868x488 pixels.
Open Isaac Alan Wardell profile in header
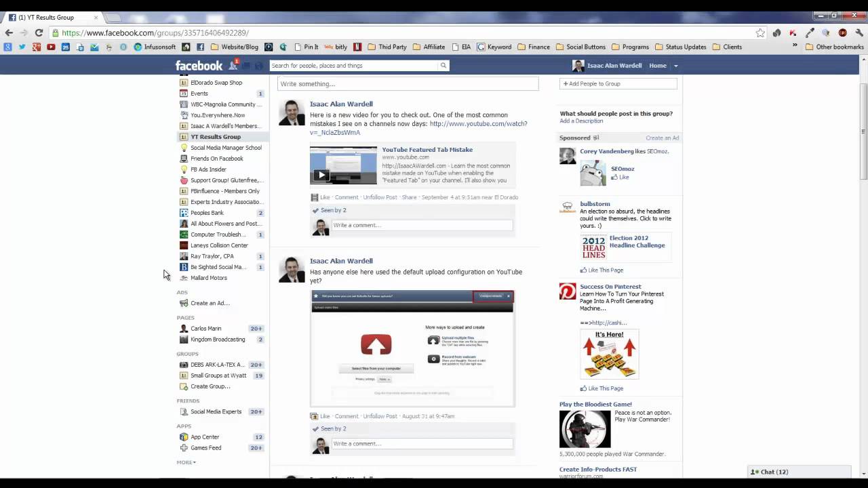[x=608, y=66]
